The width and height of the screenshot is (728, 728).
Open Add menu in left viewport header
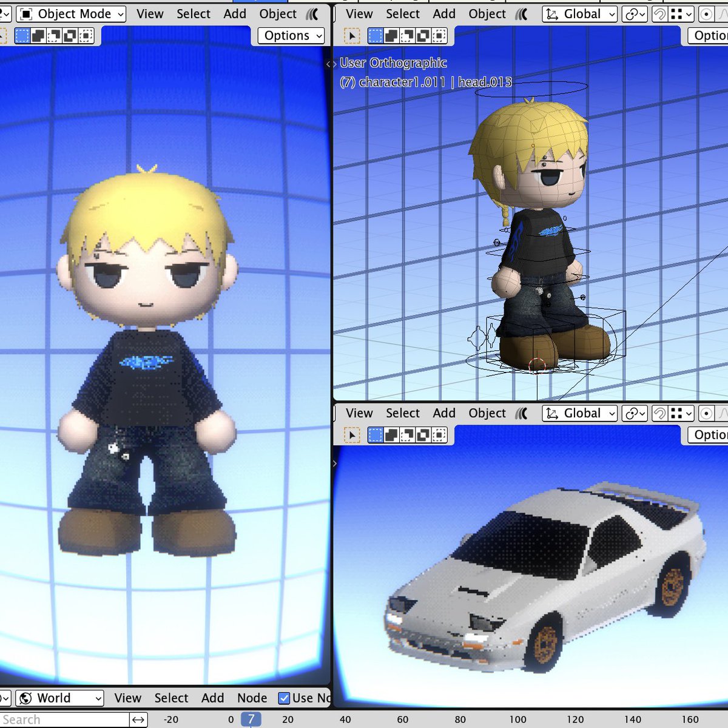coord(235,14)
